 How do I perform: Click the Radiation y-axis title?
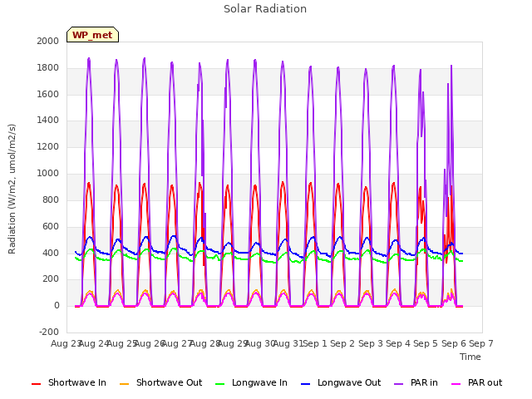click(12, 189)
